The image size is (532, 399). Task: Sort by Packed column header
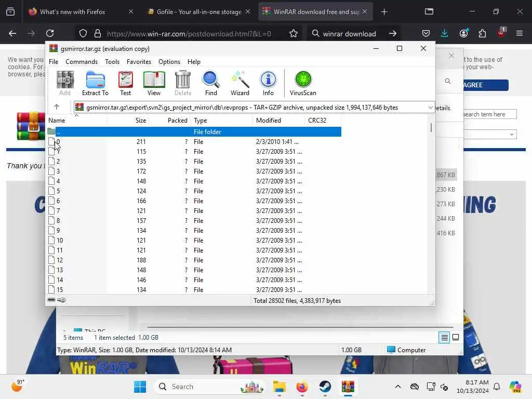pos(170,121)
